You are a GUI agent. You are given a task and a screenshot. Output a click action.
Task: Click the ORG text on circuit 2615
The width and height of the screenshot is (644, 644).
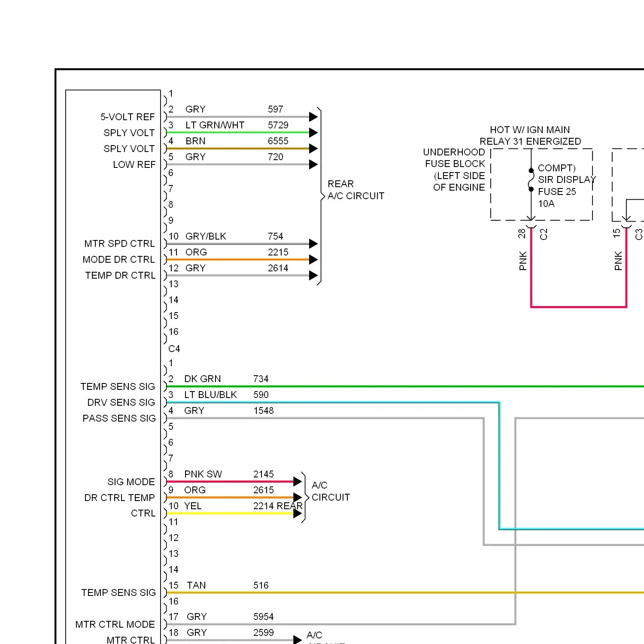(x=195, y=490)
